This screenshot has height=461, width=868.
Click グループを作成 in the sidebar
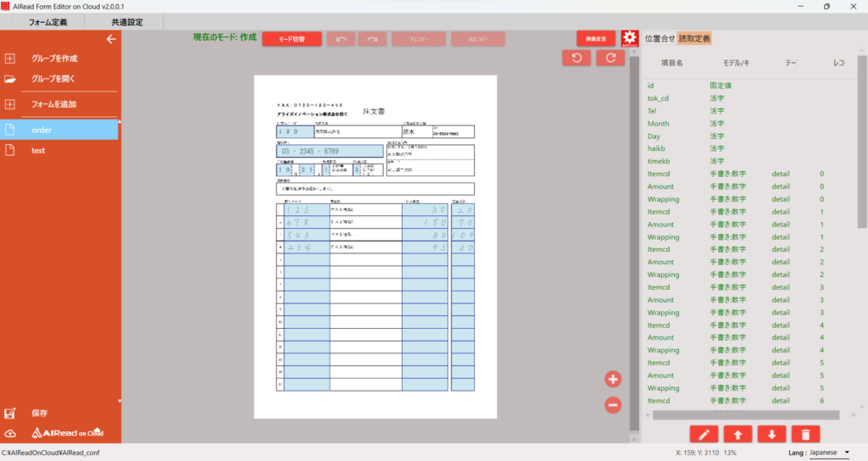pos(54,58)
